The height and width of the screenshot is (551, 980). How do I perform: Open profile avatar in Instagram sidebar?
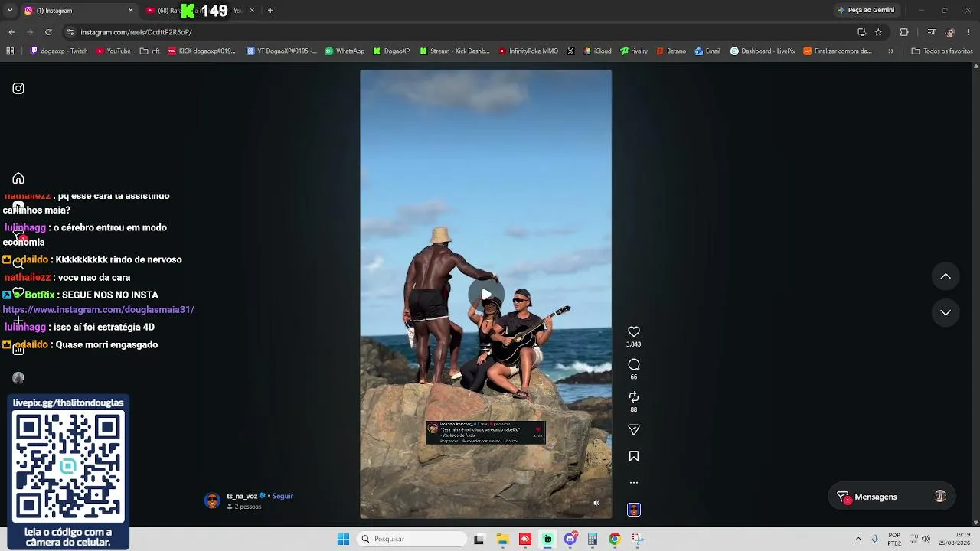pyautogui.click(x=18, y=378)
